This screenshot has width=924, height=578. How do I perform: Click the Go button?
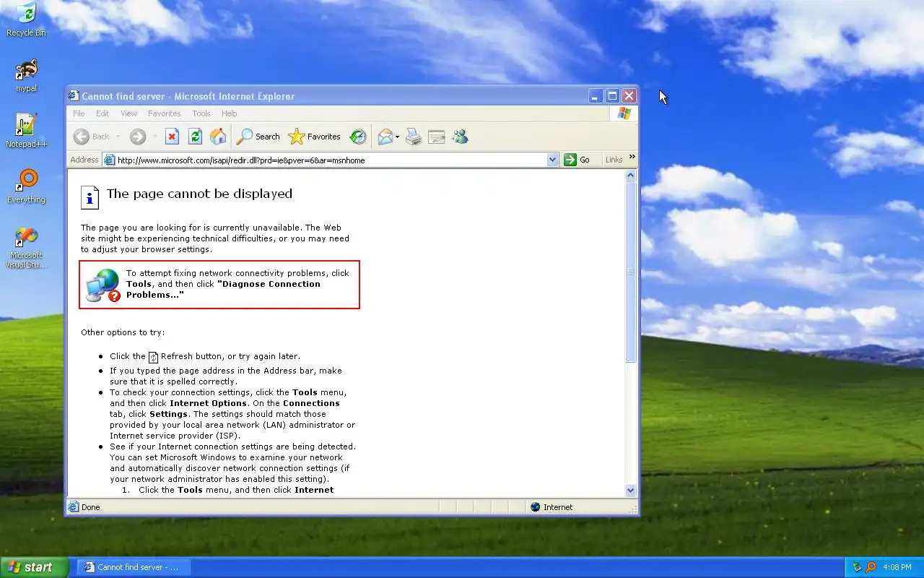[x=577, y=160]
